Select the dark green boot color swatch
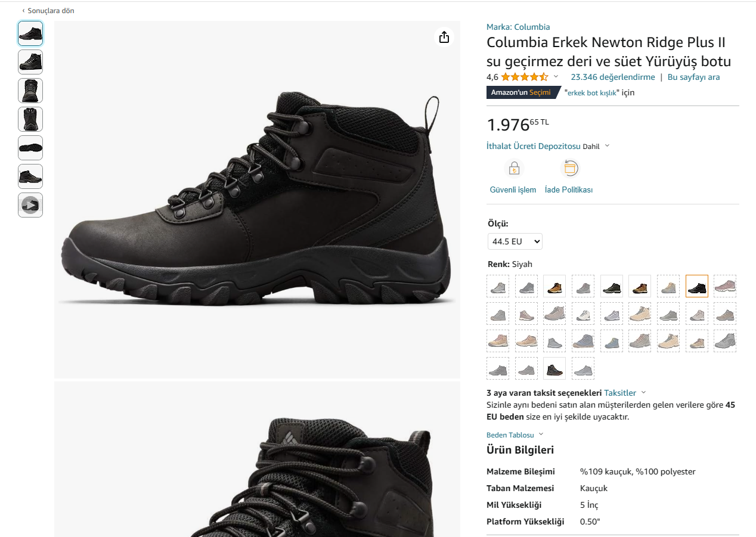The height and width of the screenshot is (537, 756). click(611, 286)
